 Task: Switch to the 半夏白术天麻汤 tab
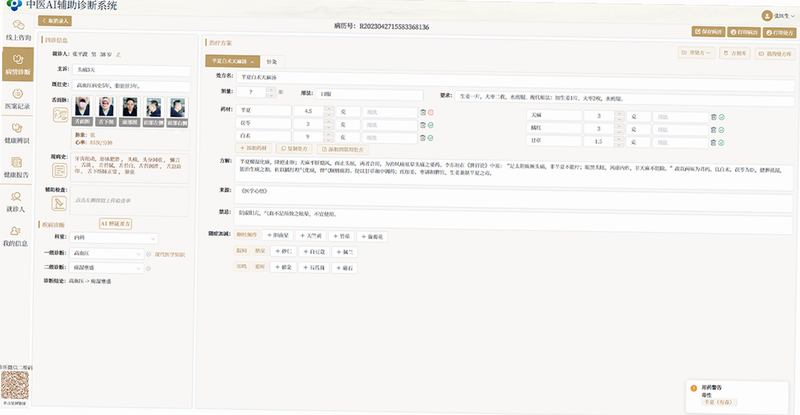[232, 61]
